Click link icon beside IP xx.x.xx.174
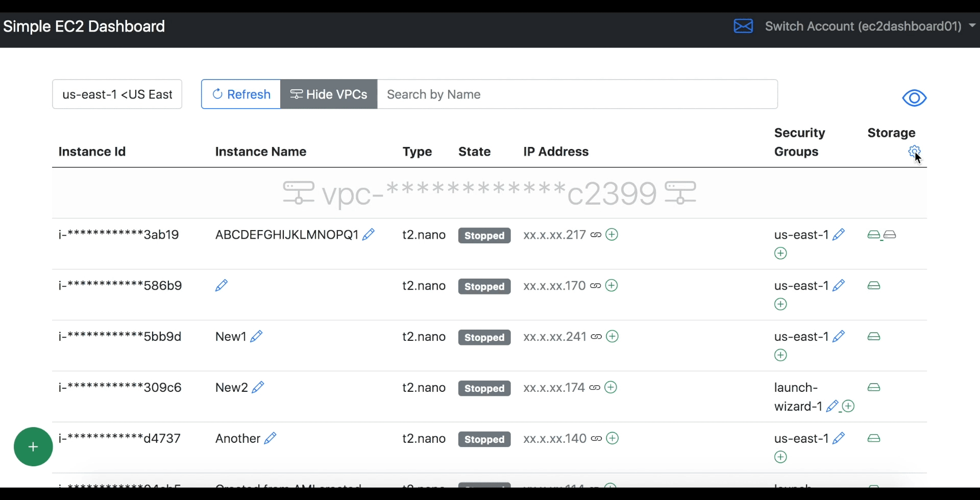The width and height of the screenshot is (980, 500). 595,388
